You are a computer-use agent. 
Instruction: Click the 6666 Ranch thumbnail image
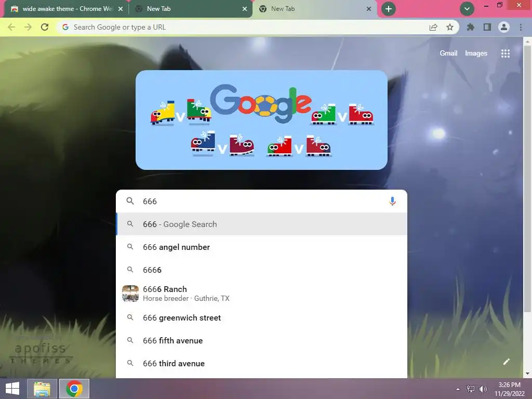(130, 294)
